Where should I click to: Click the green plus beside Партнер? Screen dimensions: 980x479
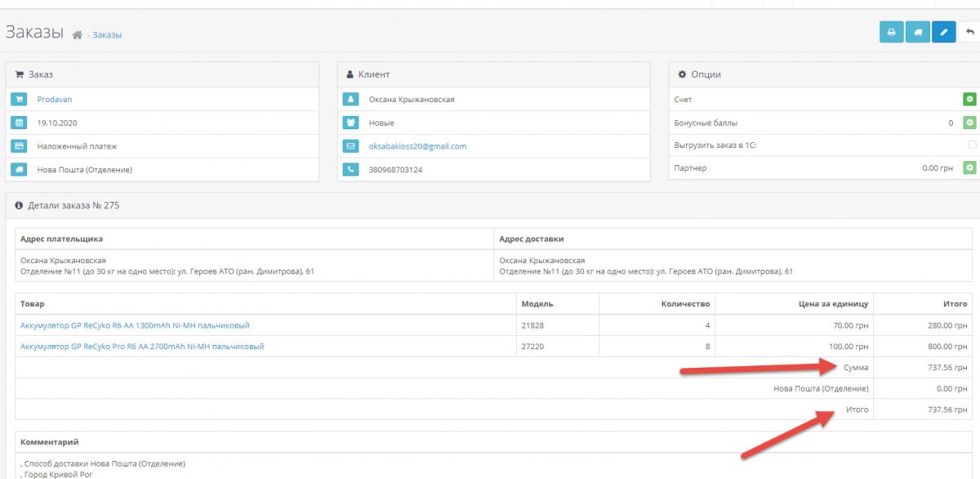[x=969, y=168]
